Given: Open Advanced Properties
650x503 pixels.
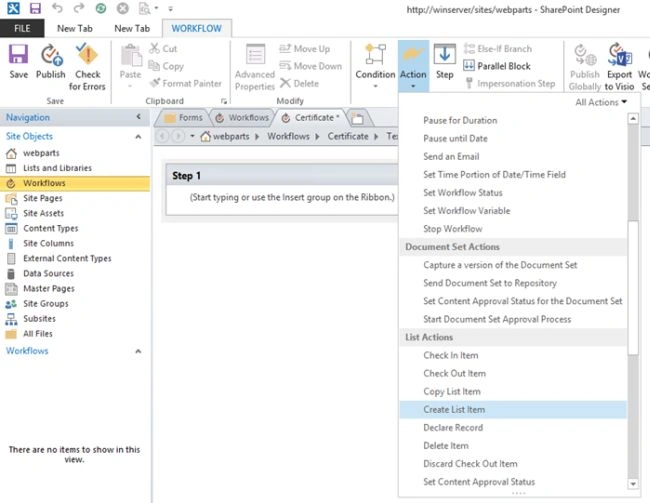Looking at the screenshot, I should click(255, 67).
